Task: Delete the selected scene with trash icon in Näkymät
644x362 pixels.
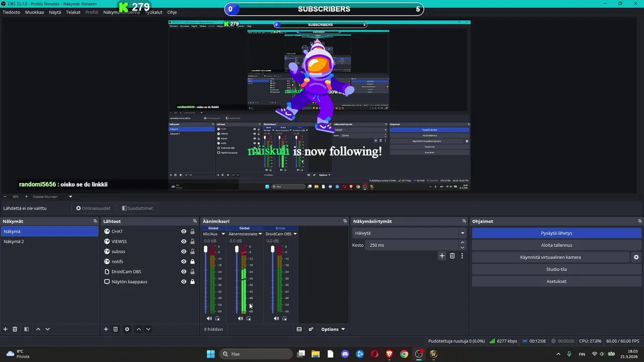Action: click(x=15, y=329)
